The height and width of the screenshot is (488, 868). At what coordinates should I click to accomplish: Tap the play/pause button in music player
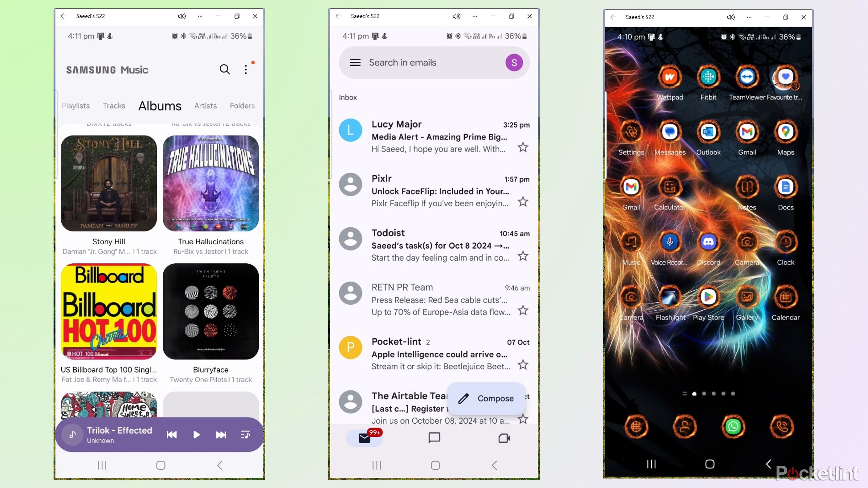pyautogui.click(x=196, y=434)
